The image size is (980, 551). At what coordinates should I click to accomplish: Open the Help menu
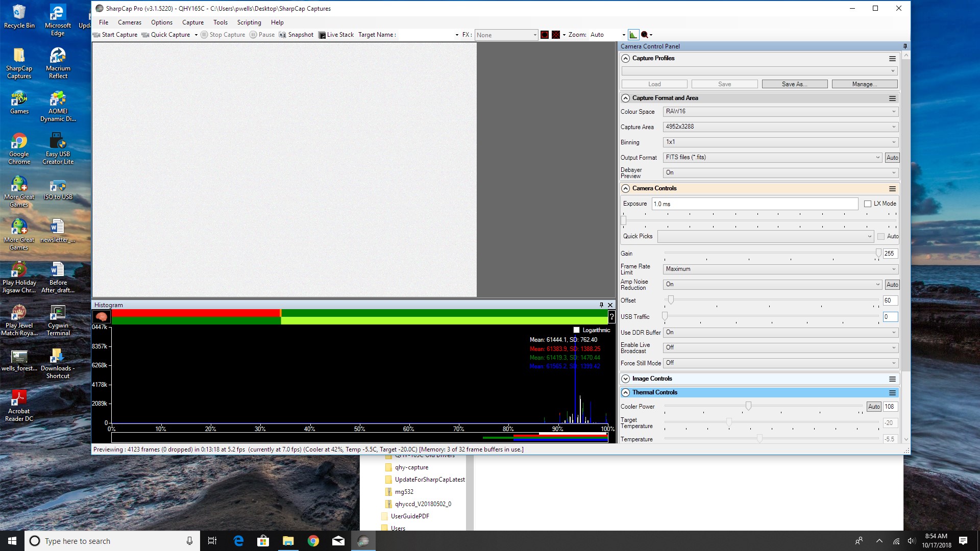coord(277,22)
